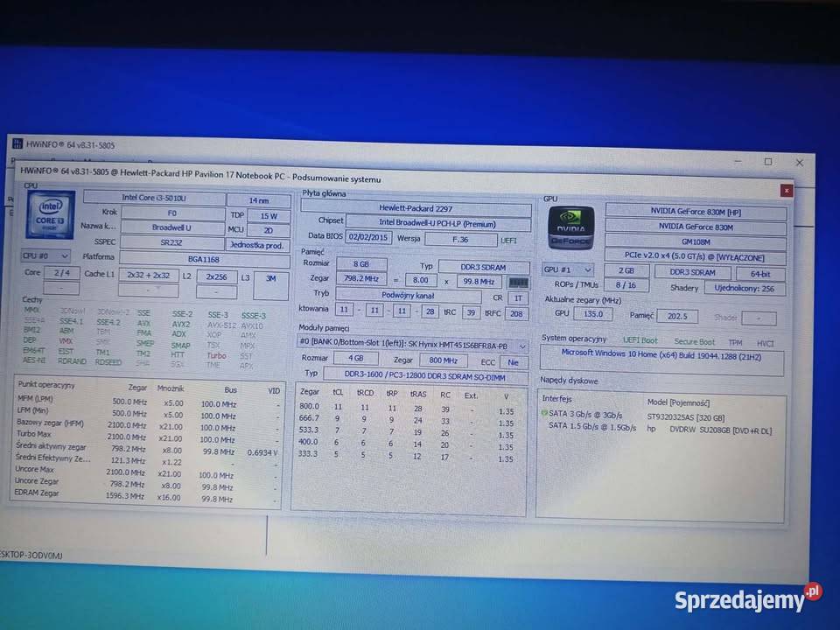Image resolution: width=840 pixels, height=630 pixels.
Task: Click the 2x256 L2 cache value
Action: click(x=216, y=277)
